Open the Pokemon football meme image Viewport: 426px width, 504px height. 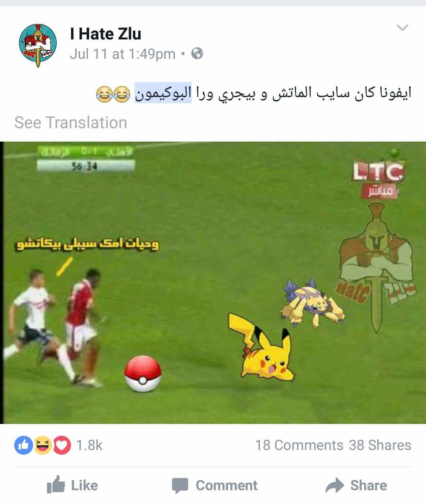coord(213,283)
